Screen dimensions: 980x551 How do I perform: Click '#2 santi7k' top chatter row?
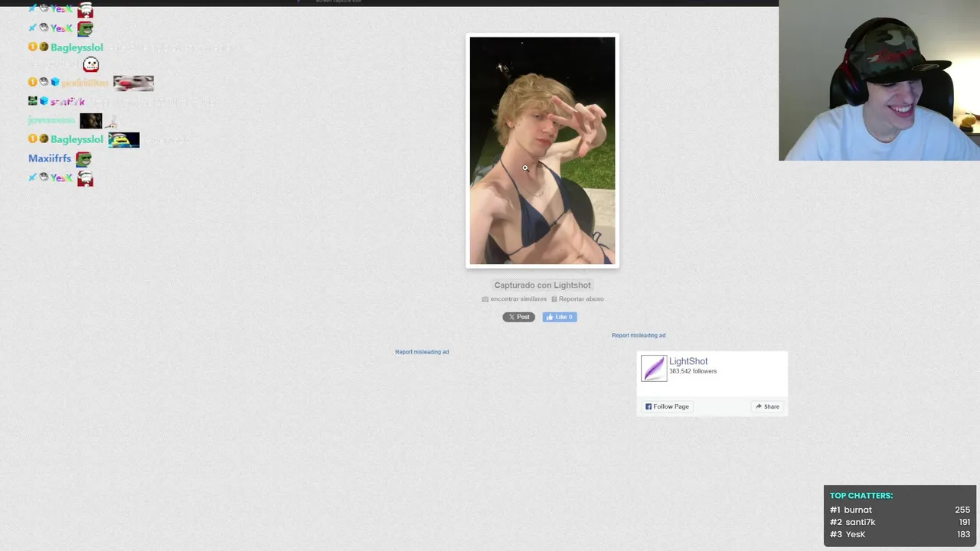900,522
